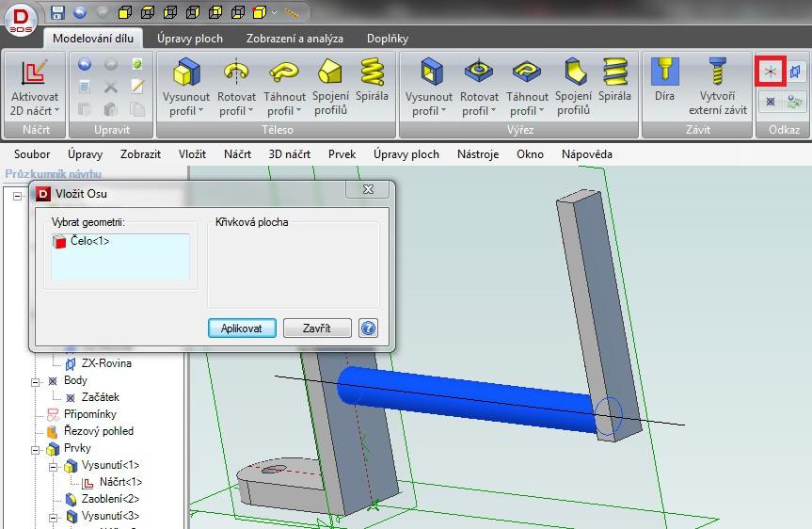The width and height of the screenshot is (812, 529).
Task: Click the Vytvoří externí závit screw icon
Action: point(717,72)
